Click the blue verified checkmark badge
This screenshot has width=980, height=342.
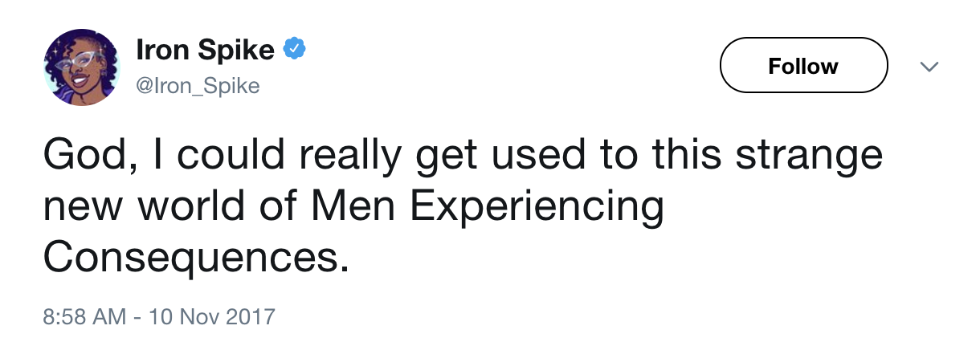(x=293, y=51)
